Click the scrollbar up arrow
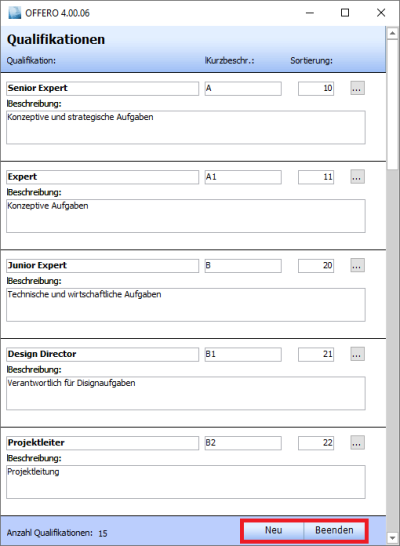 tap(392, 33)
